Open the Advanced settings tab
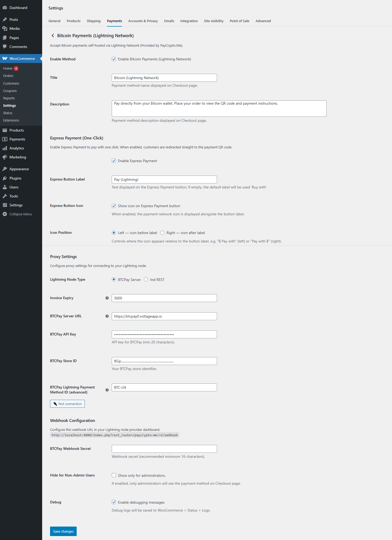The height and width of the screenshot is (540, 392). click(x=263, y=21)
